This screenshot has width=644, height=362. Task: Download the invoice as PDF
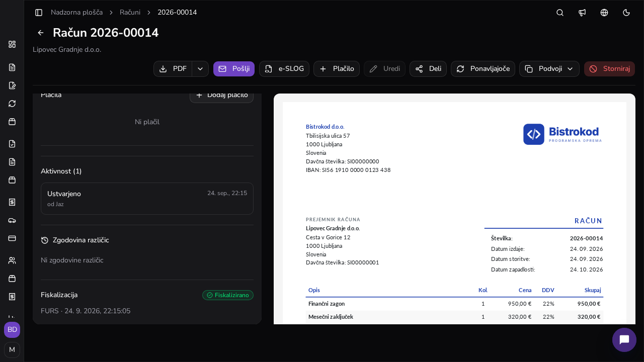(173, 69)
